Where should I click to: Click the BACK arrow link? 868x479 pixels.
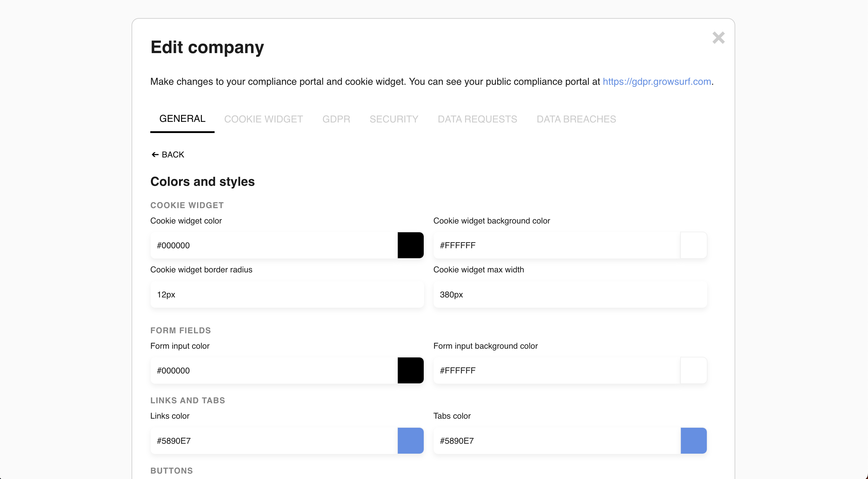pos(168,155)
